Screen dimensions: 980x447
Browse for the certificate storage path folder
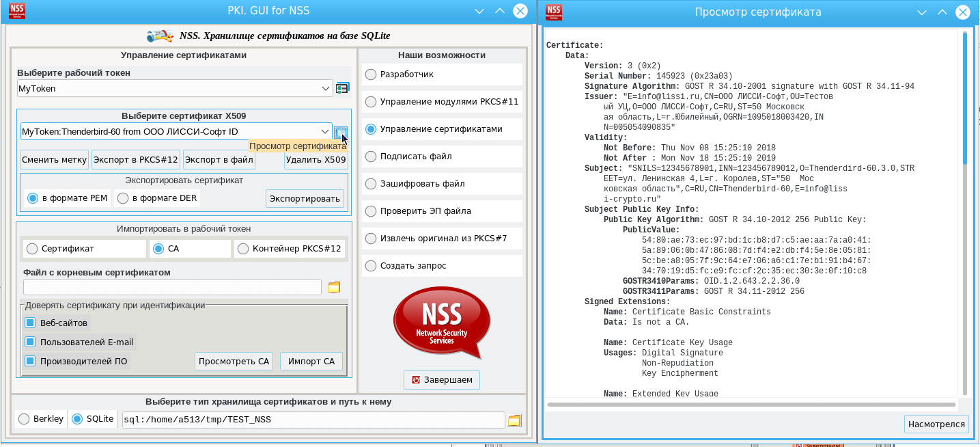[x=514, y=420]
